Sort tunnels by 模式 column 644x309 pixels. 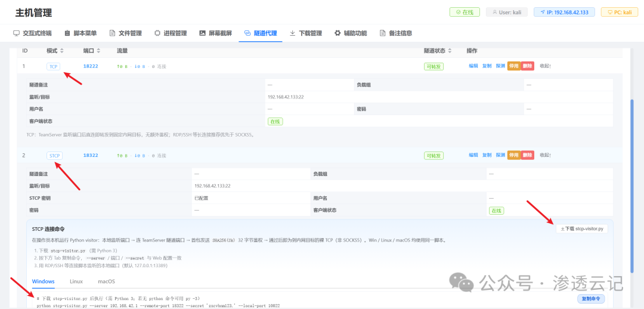pos(55,51)
